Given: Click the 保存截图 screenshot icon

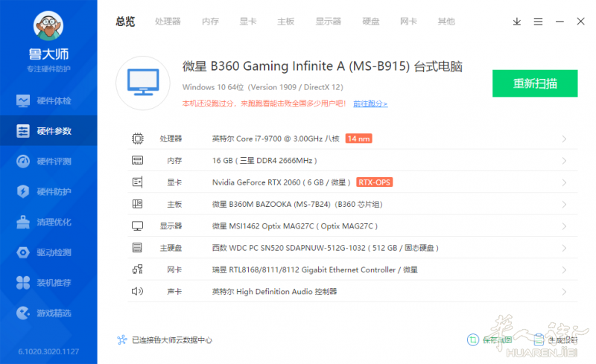Looking at the screenshot, I should [x=473, y=339].
